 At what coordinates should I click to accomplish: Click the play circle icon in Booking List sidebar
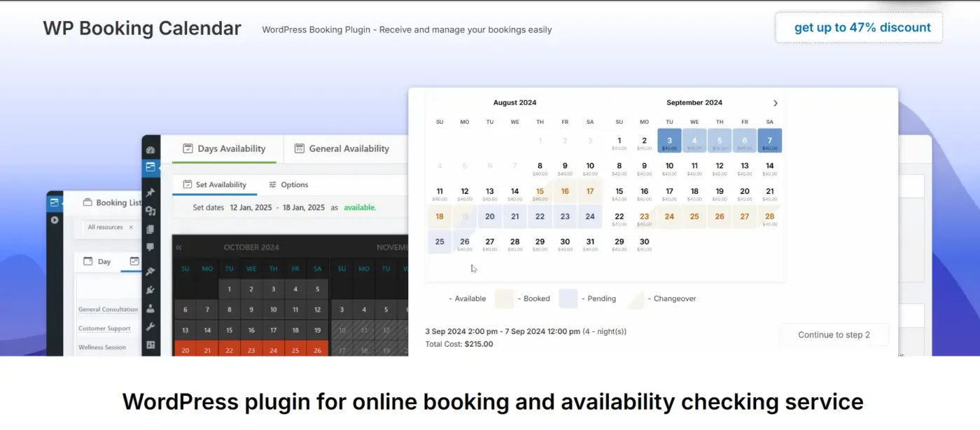(x=55, y=220)
